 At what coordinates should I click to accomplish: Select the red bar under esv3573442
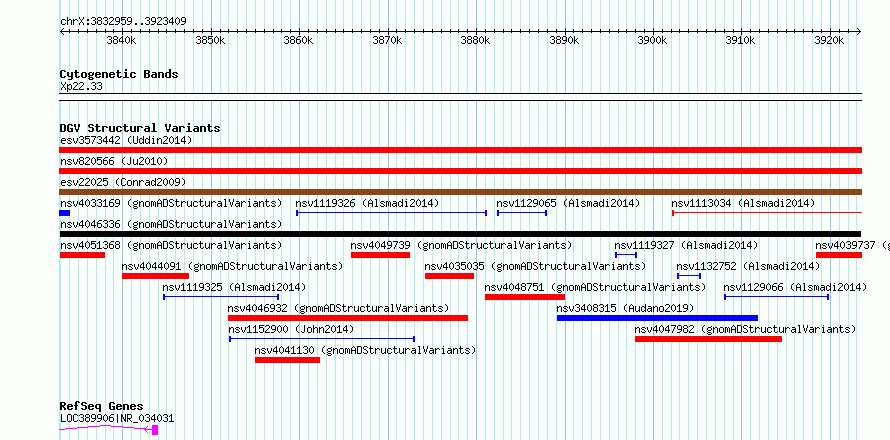[x=460, y=150]
